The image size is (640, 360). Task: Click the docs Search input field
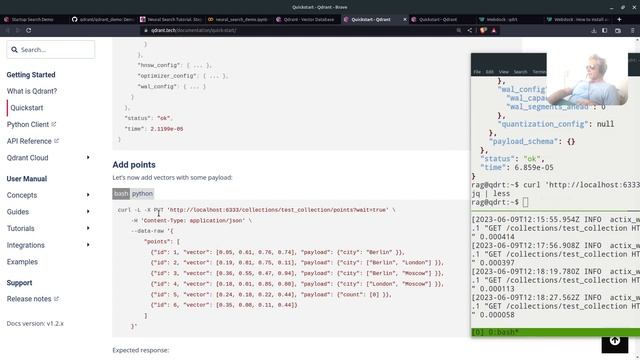(51, 50)
